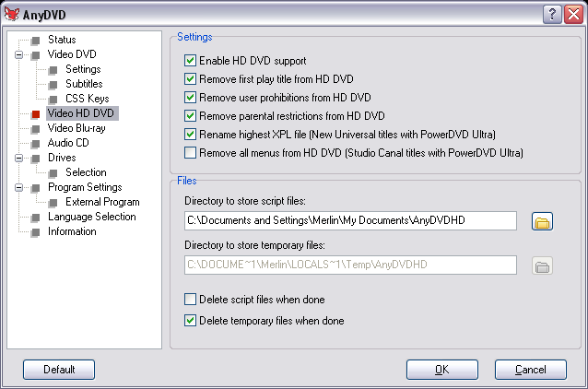
Task: Collapse the Video DVD tree node
Action: tap(18, 54)
